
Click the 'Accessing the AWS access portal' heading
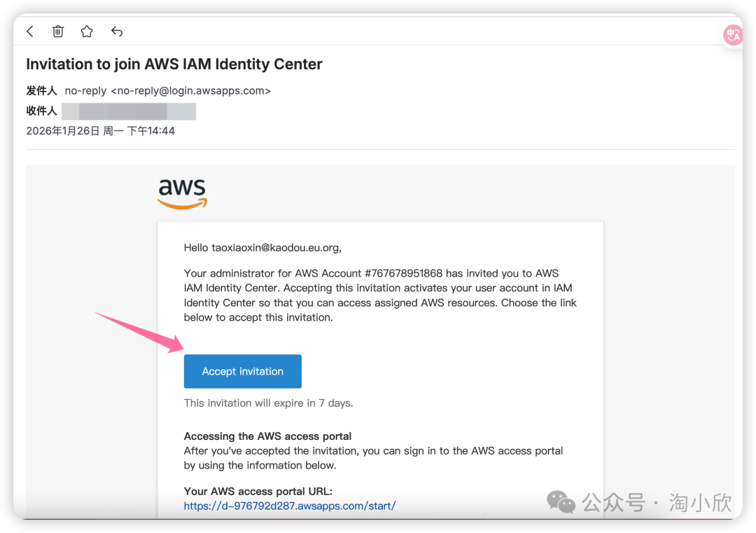[267, 436]
